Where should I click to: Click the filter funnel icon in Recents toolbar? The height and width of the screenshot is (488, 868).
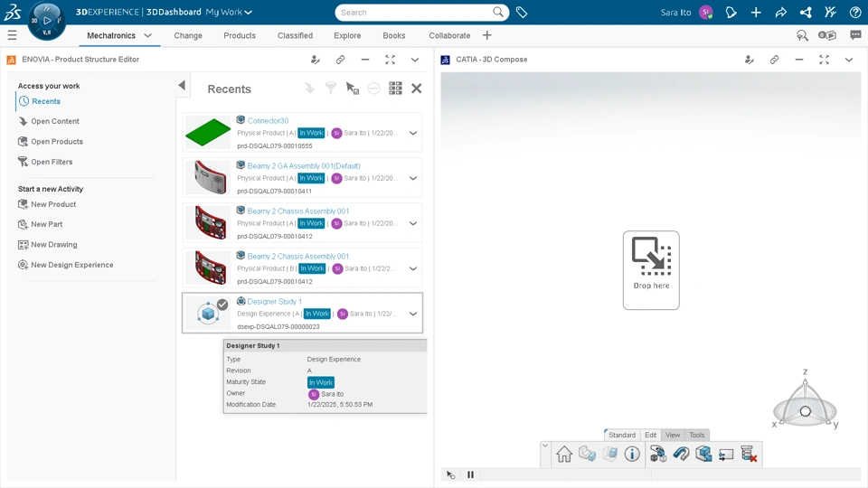coord(331,88)
